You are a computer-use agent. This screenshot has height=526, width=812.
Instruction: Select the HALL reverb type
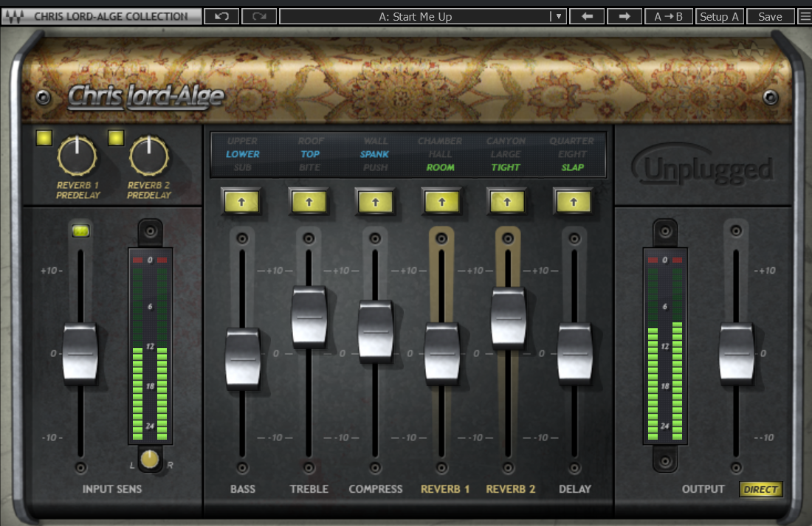(440, 154)
